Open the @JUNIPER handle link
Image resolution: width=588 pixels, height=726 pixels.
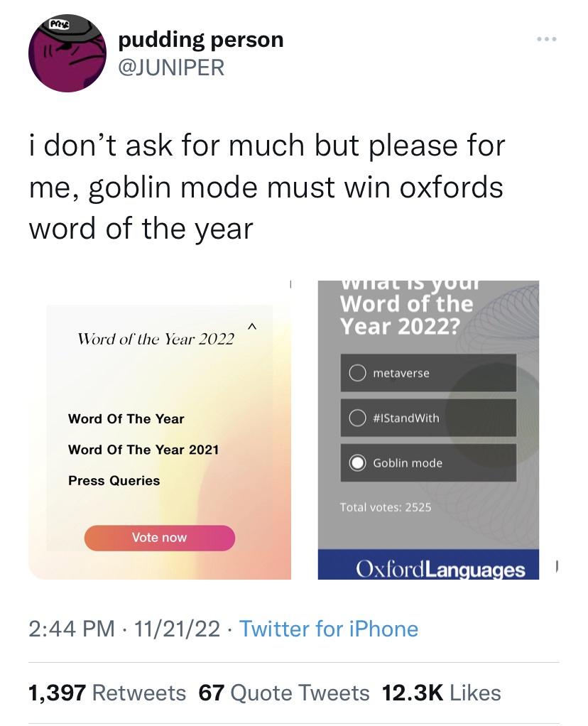[x=170, y=67]
